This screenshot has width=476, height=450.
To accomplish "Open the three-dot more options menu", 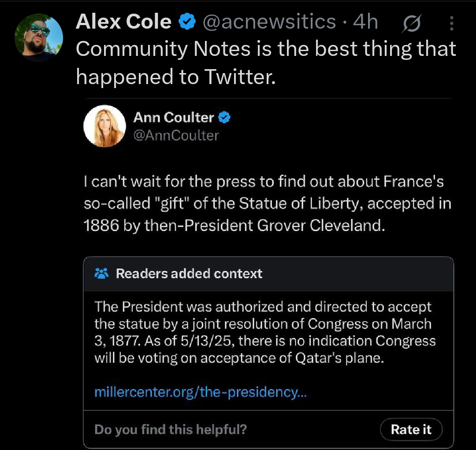I will click(x=451, y=24).
